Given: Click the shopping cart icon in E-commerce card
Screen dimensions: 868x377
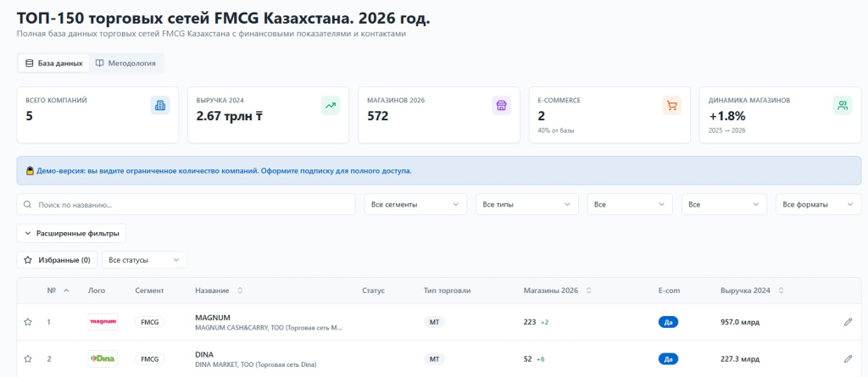Looking at the screenshot, I should tap(671, 106).
